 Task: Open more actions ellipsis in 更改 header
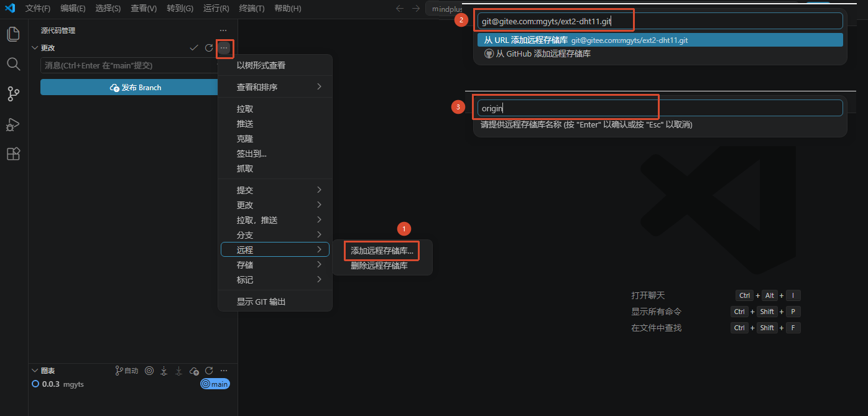[224, 48]
